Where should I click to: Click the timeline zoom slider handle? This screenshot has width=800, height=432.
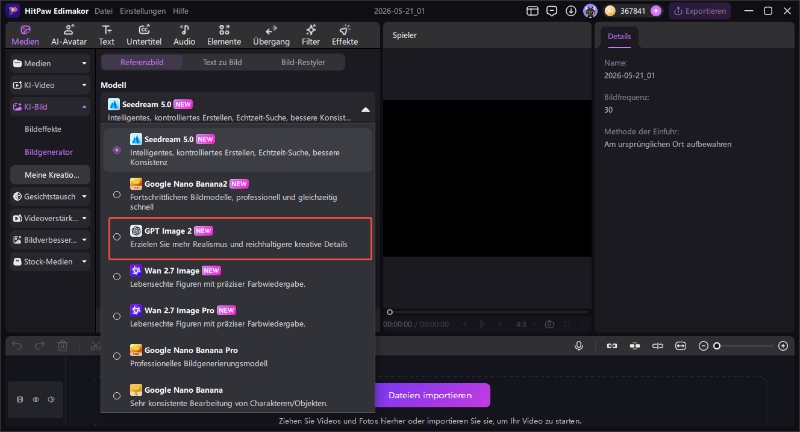click(717, 346)
